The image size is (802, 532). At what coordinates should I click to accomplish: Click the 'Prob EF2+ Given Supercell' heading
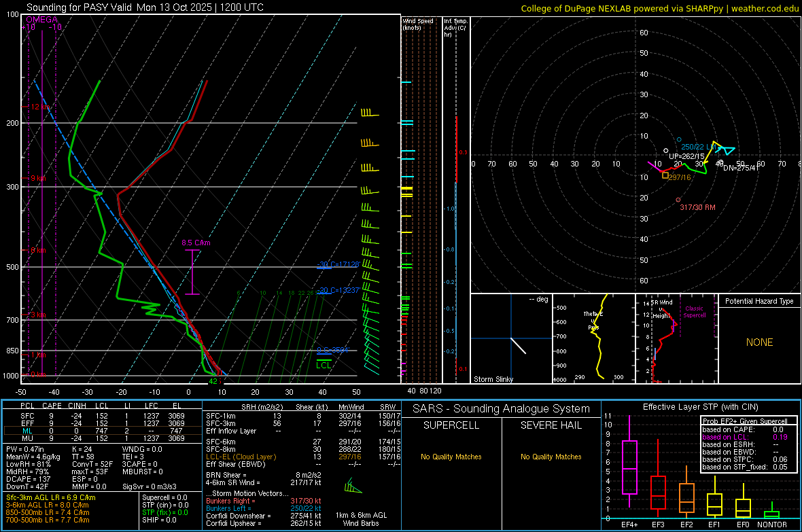[745, 421]
